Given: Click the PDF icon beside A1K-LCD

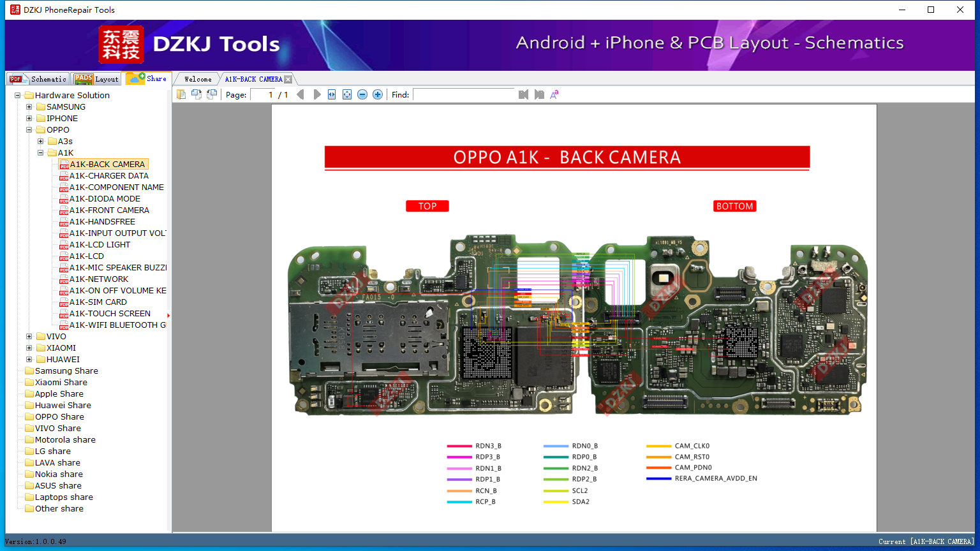Looking at the screenshot, I should coord(64,256).
